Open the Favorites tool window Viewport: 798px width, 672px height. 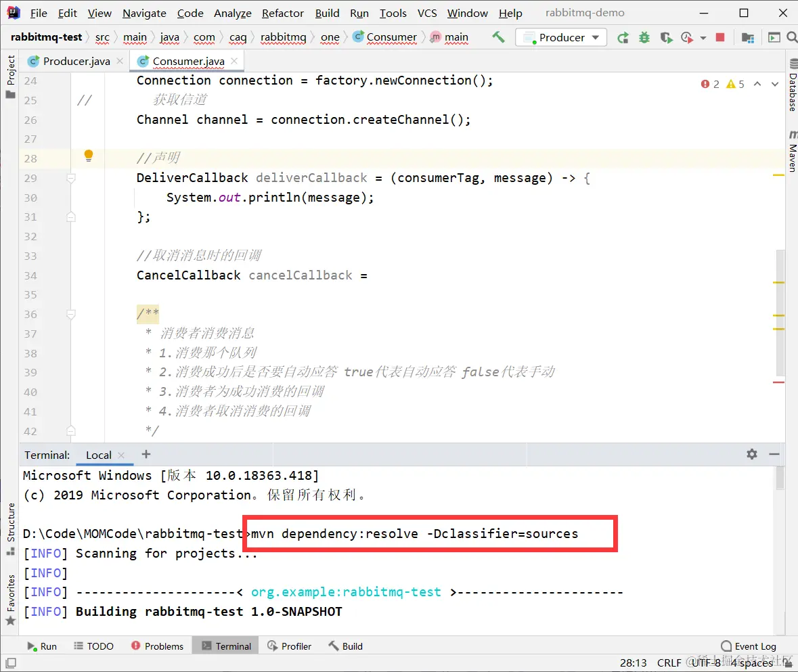(x=11, y=600)
